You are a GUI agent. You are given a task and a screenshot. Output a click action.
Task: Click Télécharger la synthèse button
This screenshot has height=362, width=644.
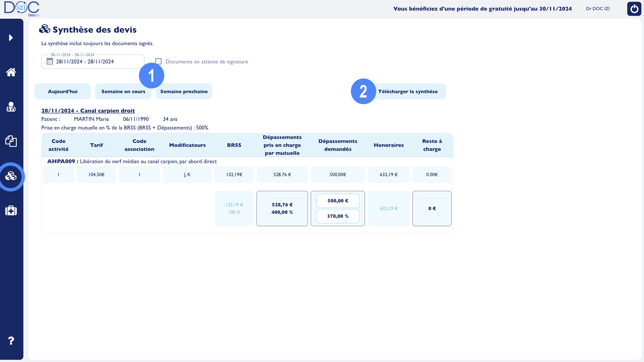coord(408,91)
